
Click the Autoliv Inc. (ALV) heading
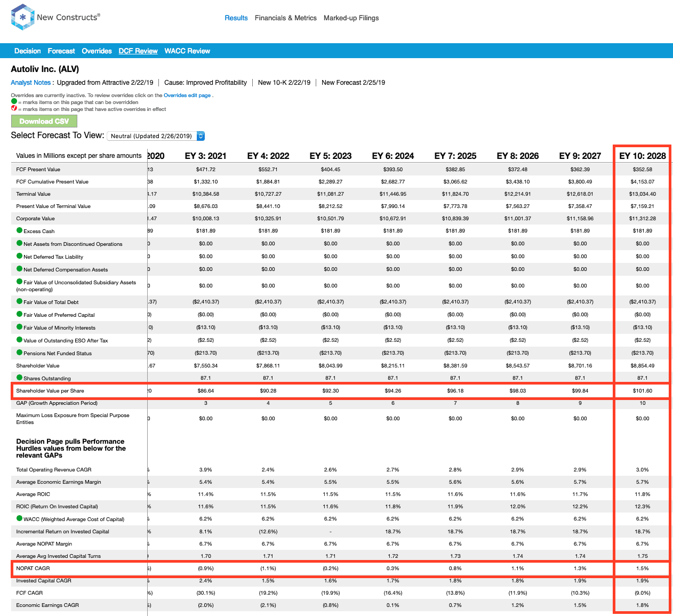coord(45,69)
